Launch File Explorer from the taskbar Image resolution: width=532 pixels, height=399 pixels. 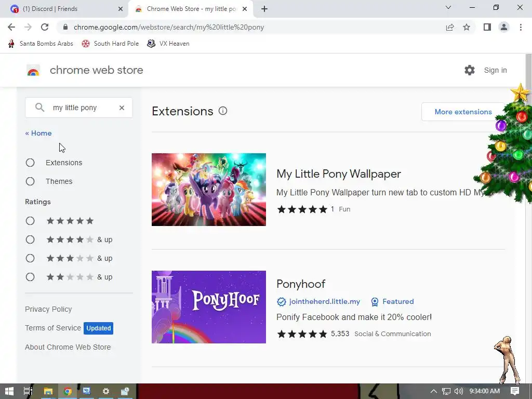click(48, 391)
